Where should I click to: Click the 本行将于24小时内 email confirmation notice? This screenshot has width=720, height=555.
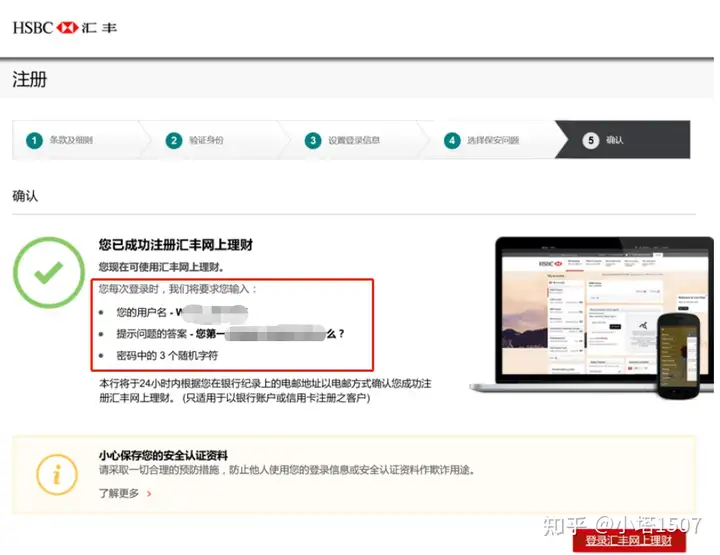[265, 390]
